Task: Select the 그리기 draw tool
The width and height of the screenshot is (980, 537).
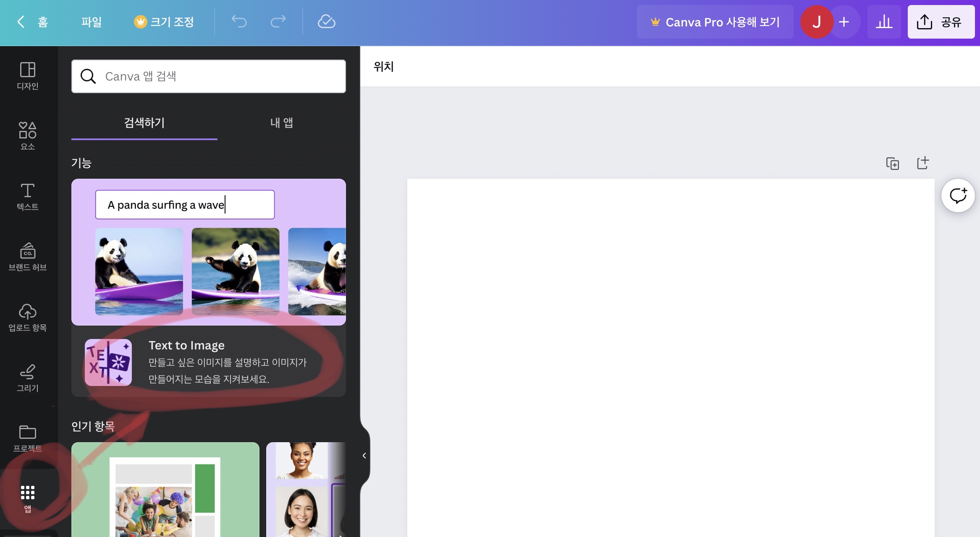Action: [x=28, y=378]
